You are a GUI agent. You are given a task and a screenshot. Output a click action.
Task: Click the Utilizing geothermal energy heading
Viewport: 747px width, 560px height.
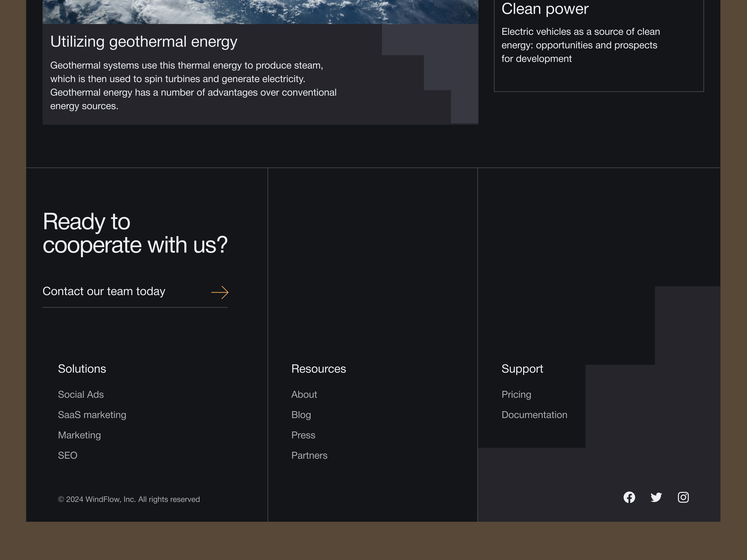pos(144,42)
